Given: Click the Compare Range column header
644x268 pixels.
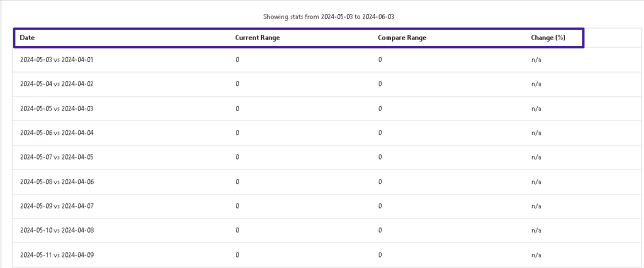Looking at the screenshot, I should pos(402,37).
